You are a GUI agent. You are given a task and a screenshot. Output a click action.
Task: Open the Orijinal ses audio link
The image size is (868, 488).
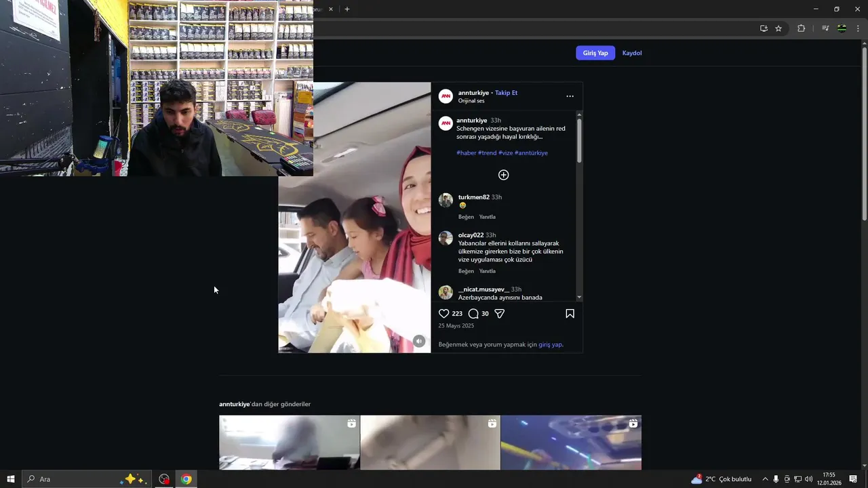pyautogui.click(x=471, y=101)
